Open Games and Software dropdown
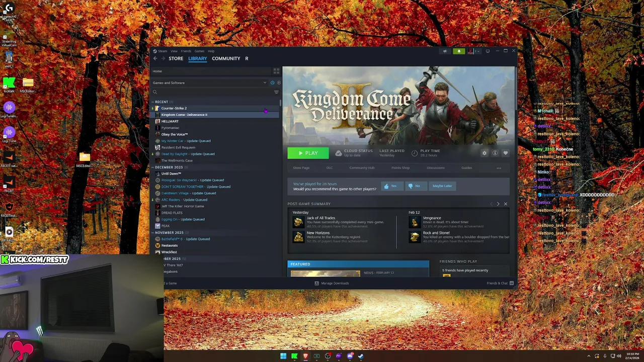Viewport: 644px width, 362px height. coord(210,83)
